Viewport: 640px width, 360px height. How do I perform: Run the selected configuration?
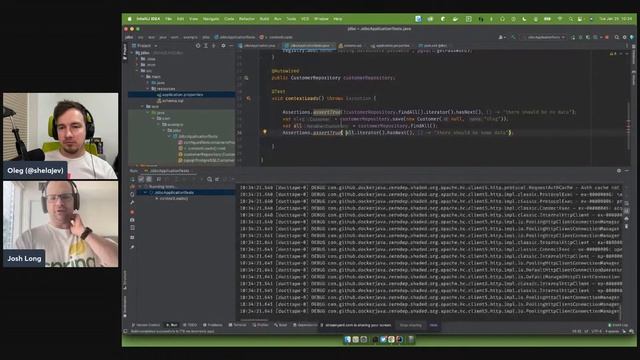[x=573, y=37]
